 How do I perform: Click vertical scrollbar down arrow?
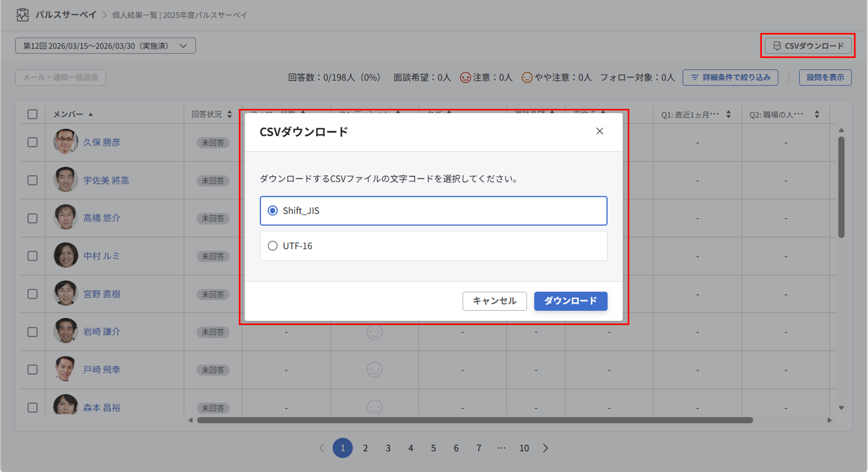point(841,408)
